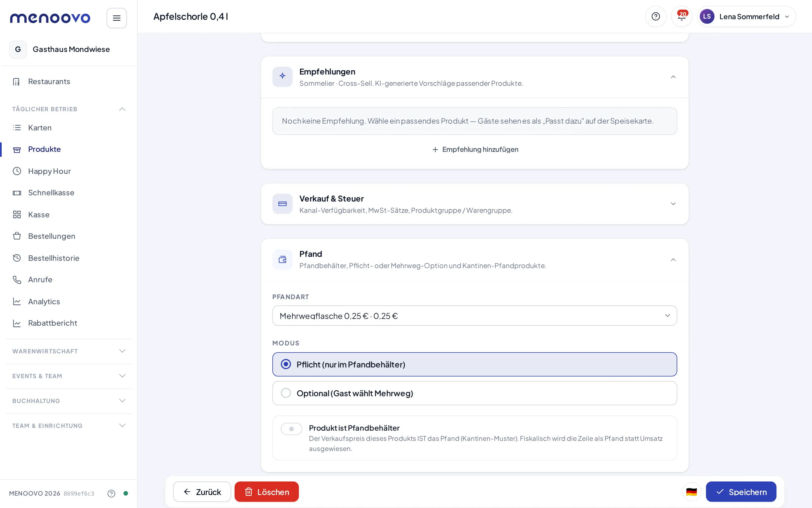Open Rabattbericht in the sidebar
This screenshot has height=508, width=812.
click(x=69, y=323)
